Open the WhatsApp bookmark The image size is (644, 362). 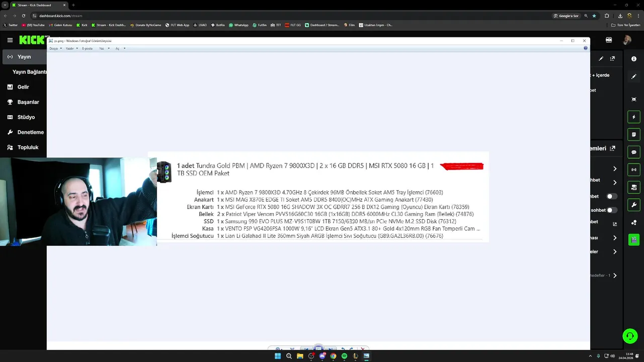239,25
